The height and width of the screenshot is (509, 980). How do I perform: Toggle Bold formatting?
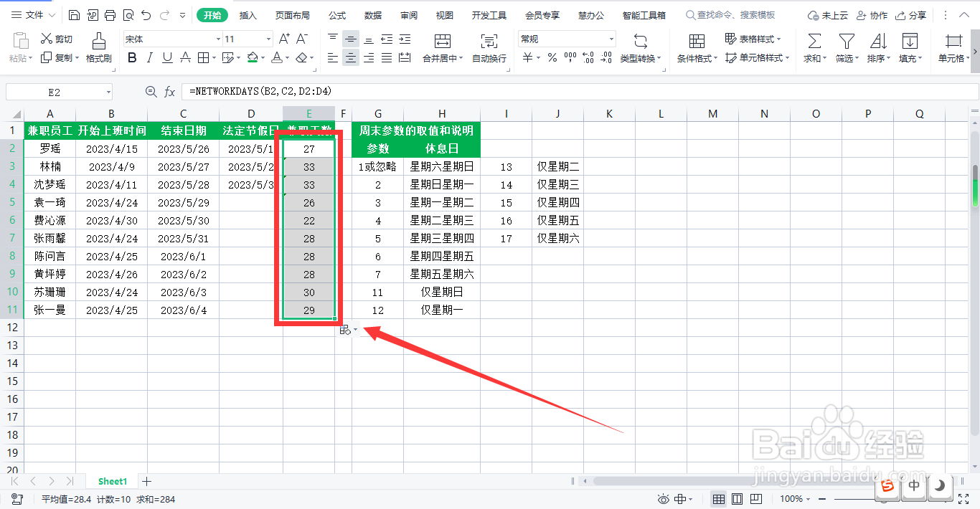132,58
